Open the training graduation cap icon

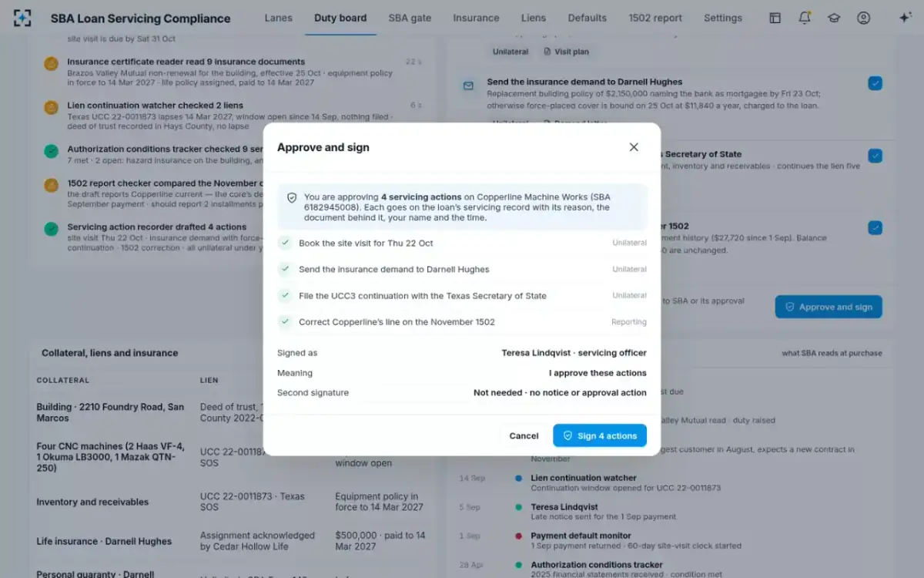click(x=834, y=18)
